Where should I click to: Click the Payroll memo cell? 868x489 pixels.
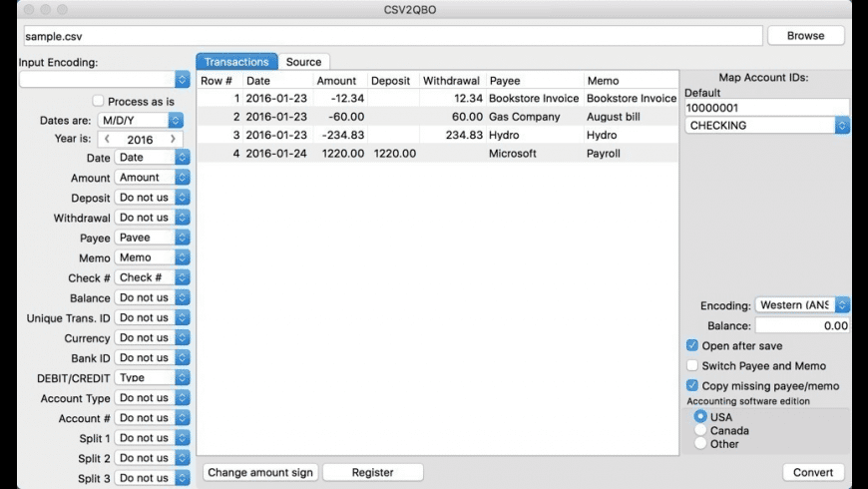(x=632, y=154)
